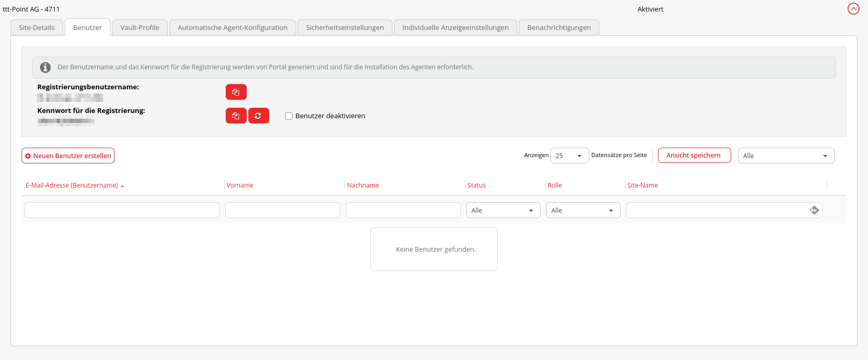This screenshot has height=362, width=868.
Task: Click the info icon in the notice bar
Action: [x=46, y=67]
